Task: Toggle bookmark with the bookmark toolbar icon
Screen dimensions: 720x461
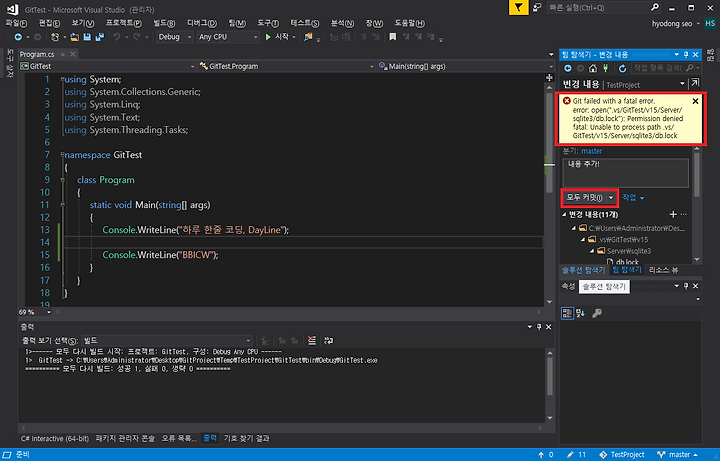Action: [393, 37]
